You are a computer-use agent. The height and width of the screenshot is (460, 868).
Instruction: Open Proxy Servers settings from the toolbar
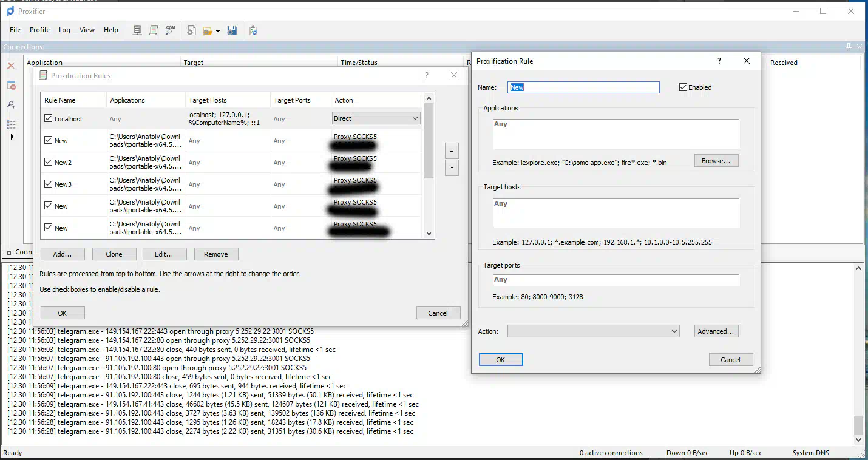click(x=138, y=30)
